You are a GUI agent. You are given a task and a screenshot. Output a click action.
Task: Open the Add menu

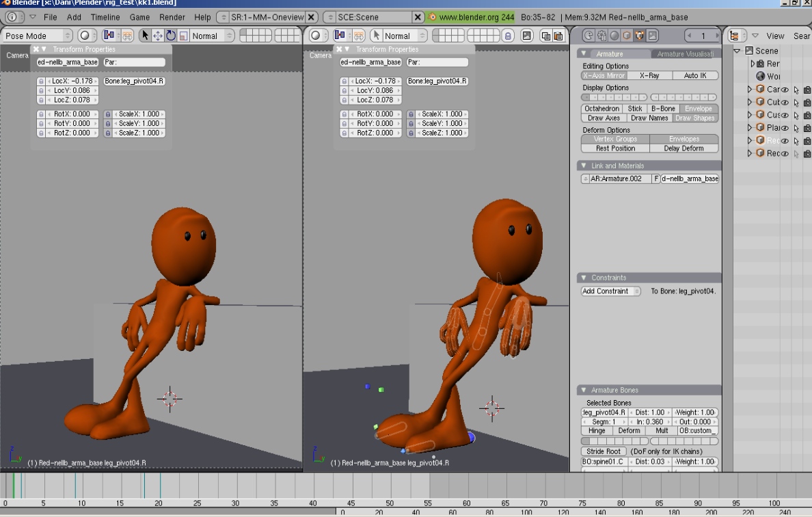(x=74, y=17)
